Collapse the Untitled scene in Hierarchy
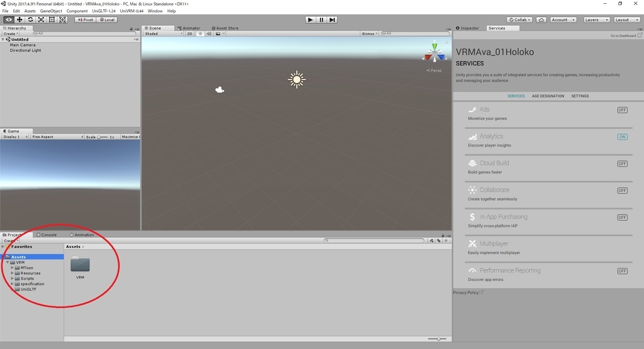 pos(3,40)
